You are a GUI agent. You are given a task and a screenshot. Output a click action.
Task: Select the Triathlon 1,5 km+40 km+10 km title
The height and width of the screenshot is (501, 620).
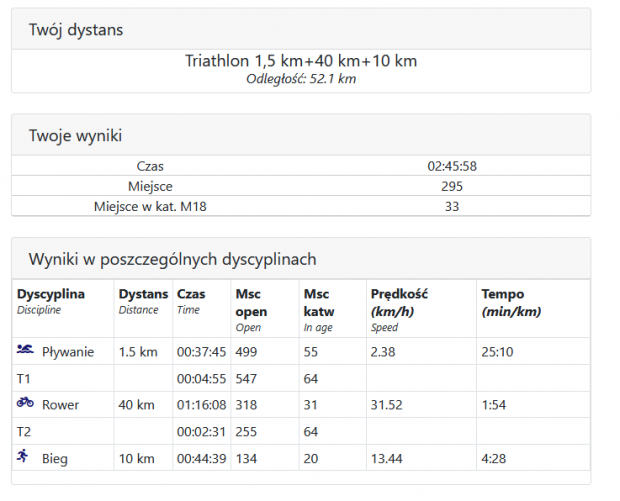click(x=300, y=61)
